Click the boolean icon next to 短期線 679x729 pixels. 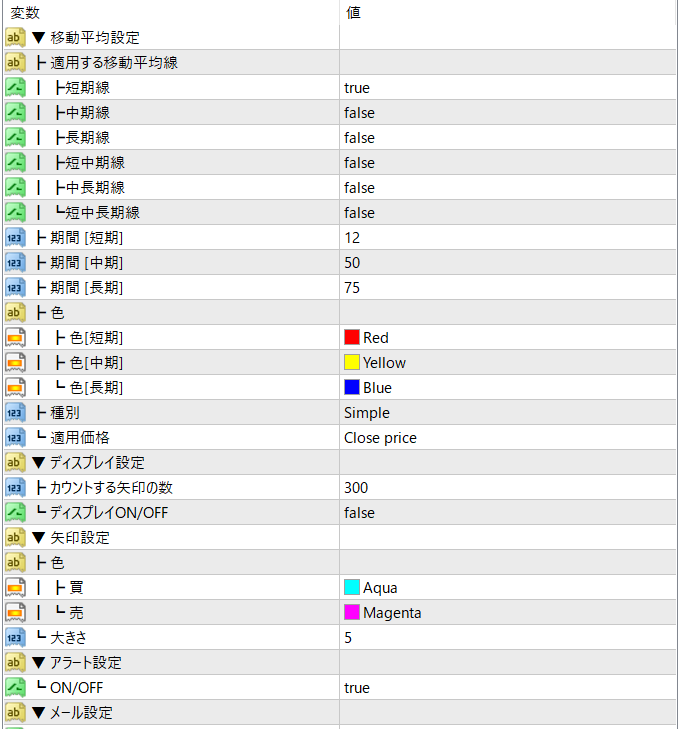tap(15, 88)
